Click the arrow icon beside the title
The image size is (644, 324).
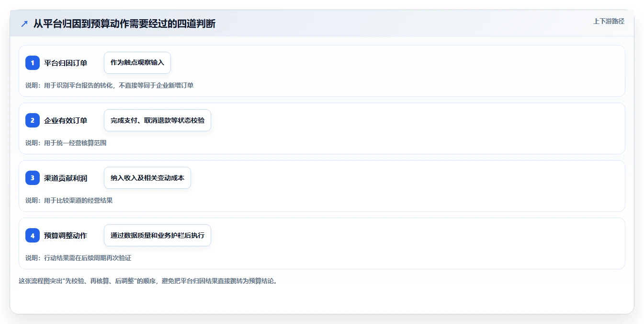point(24,24)
